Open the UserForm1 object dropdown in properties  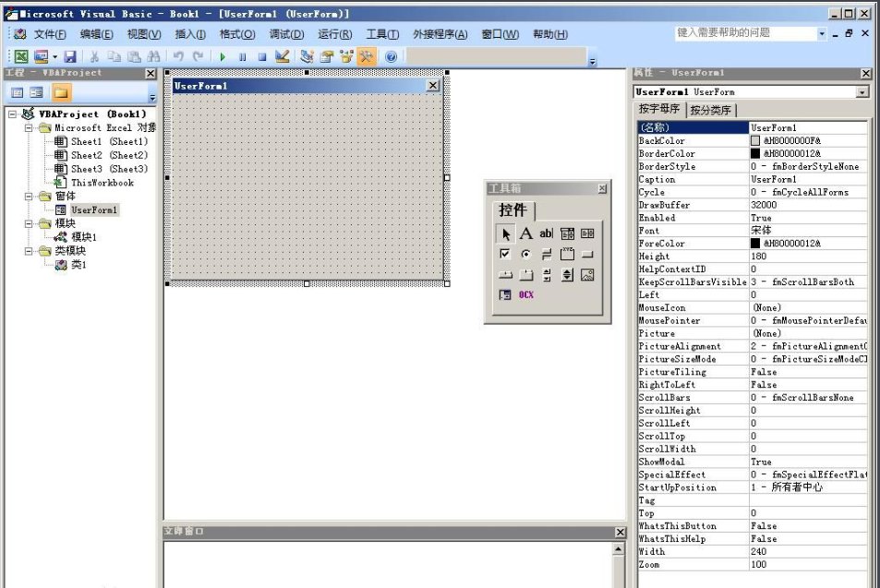click(862, 92)
